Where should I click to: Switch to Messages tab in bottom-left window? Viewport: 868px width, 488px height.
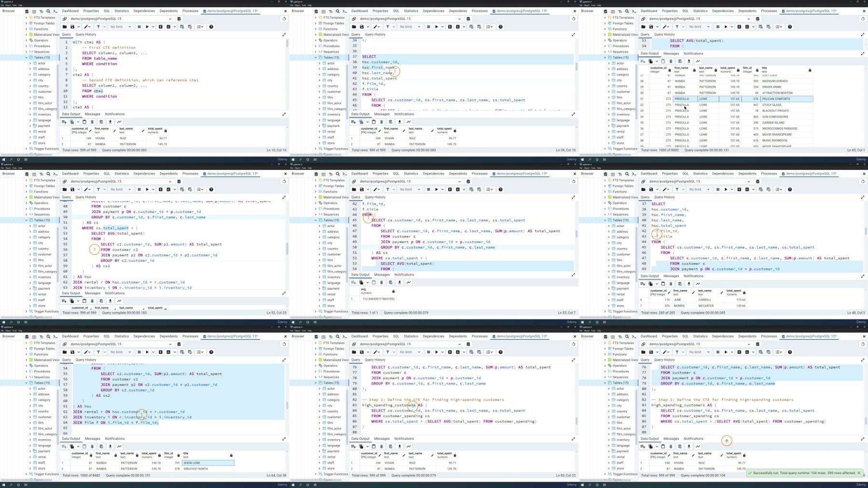pos(93,439)
